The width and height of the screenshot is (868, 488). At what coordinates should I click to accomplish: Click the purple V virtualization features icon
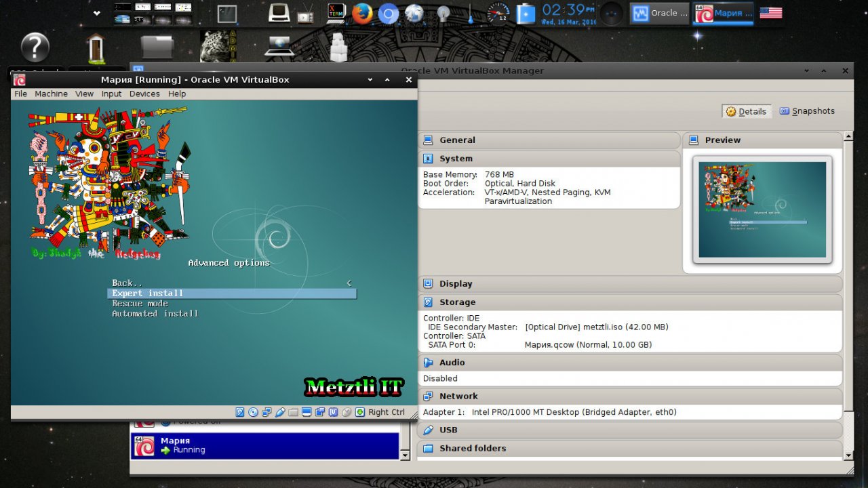pyautogui.click(x=333, y=412)
